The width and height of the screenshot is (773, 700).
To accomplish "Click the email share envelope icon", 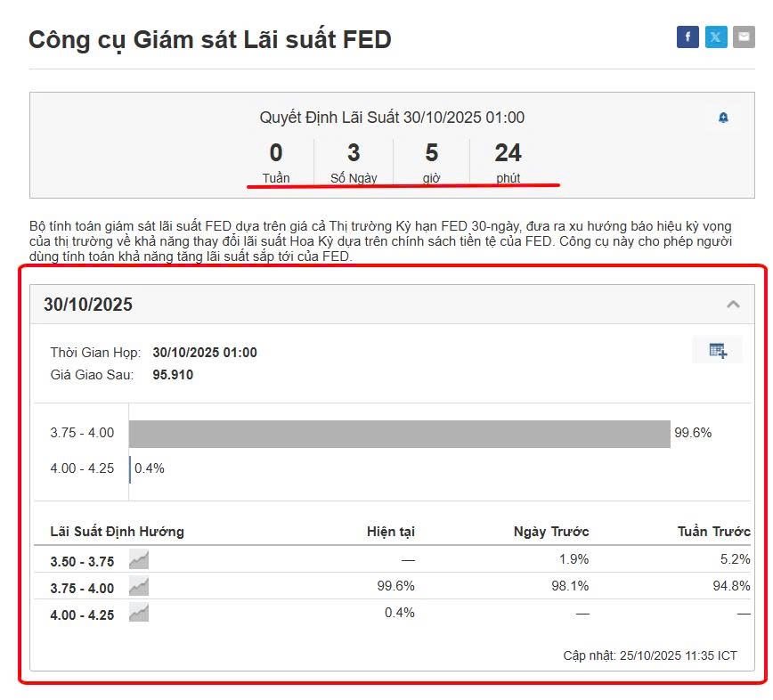I will coord(744,37).
